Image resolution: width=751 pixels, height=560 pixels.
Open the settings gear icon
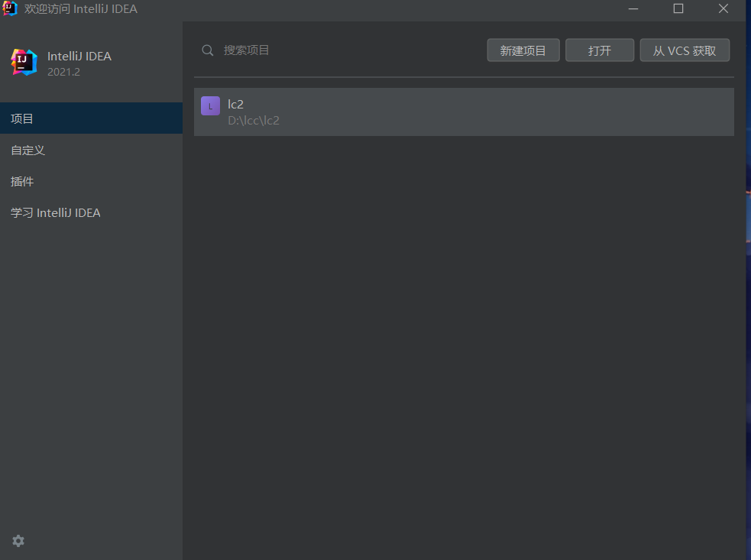coord(18,541)
